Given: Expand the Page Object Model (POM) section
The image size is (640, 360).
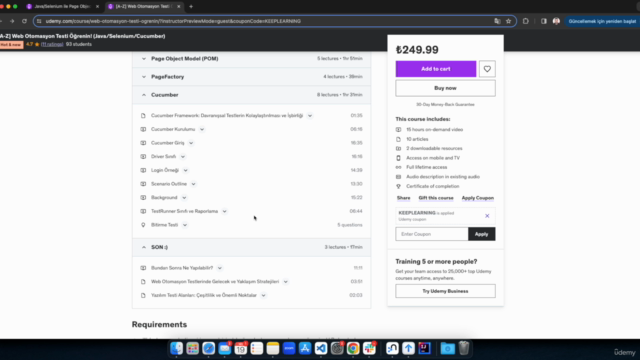Looking at the screenshot, I should point(251,59).
